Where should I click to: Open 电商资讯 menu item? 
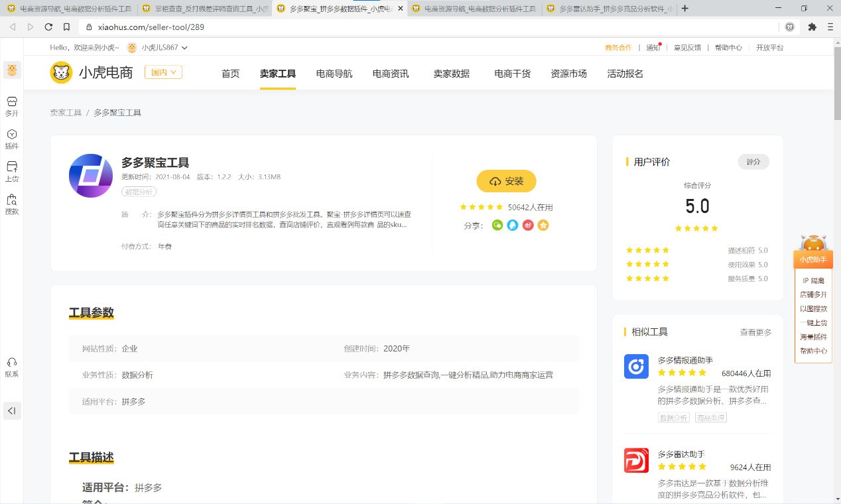391,74
